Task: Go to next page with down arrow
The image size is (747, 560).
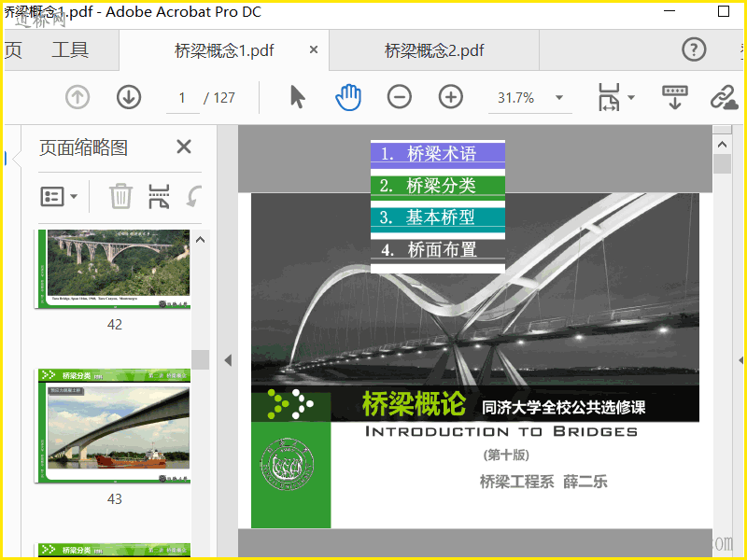Action: 129,97
